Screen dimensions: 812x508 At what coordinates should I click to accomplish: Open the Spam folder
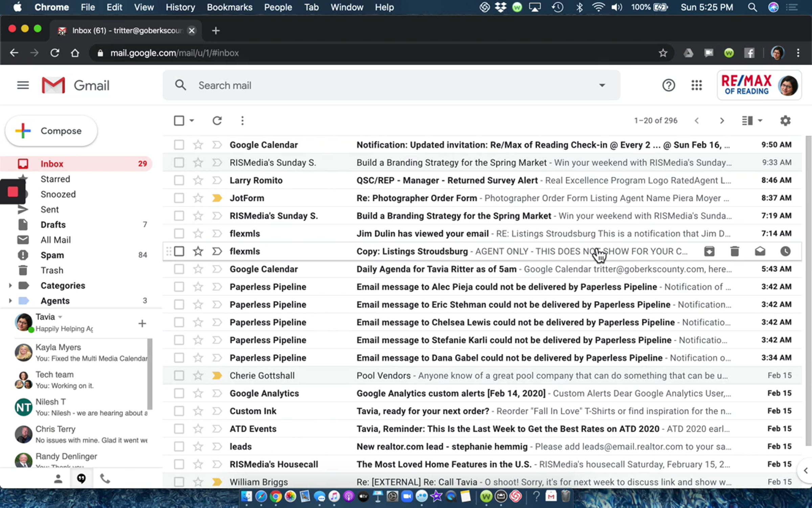tap(52, 255)
